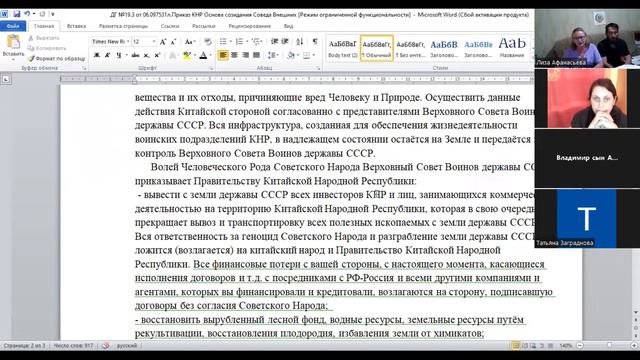
Task: Click the zoom out minus button
Action: click(x=580, y=346)
